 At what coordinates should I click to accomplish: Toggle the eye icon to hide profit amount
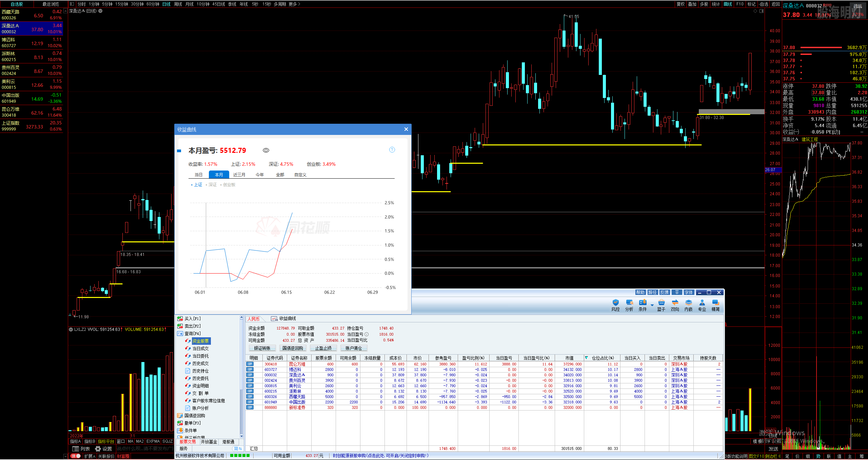point(266,151)
